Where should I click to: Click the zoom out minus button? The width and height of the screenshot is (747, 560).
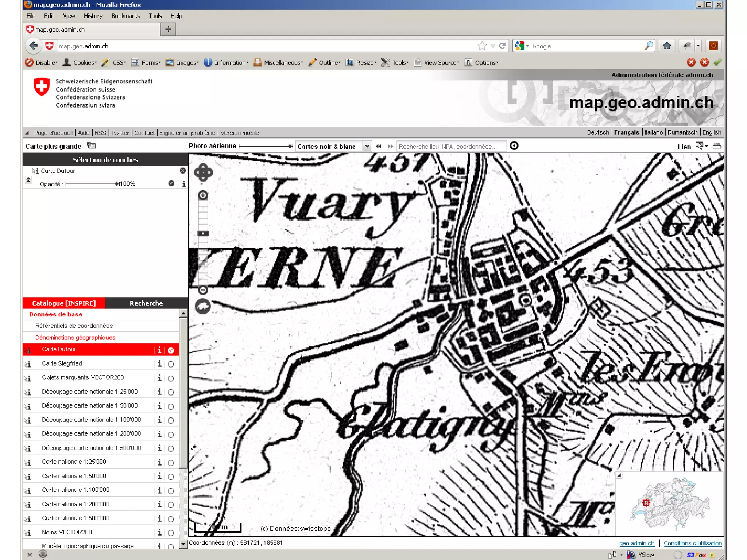coord(203,290)
